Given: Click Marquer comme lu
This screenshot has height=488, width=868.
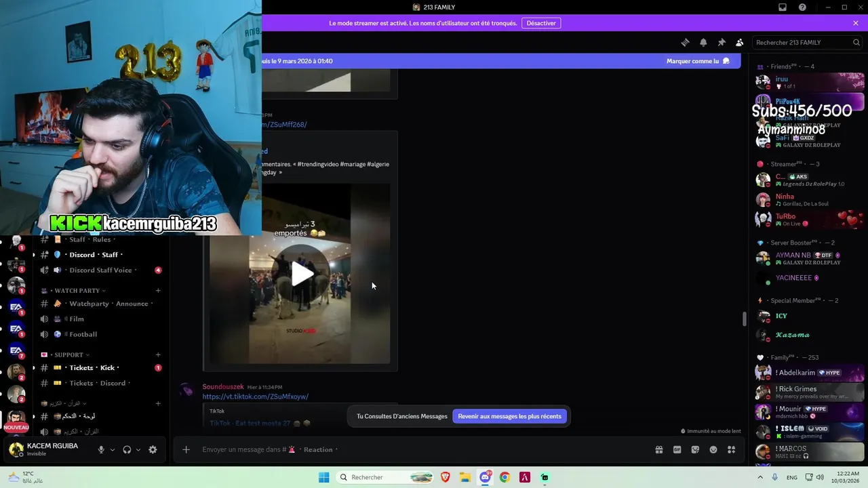Looking at the screenshot, I should point(698,61).
